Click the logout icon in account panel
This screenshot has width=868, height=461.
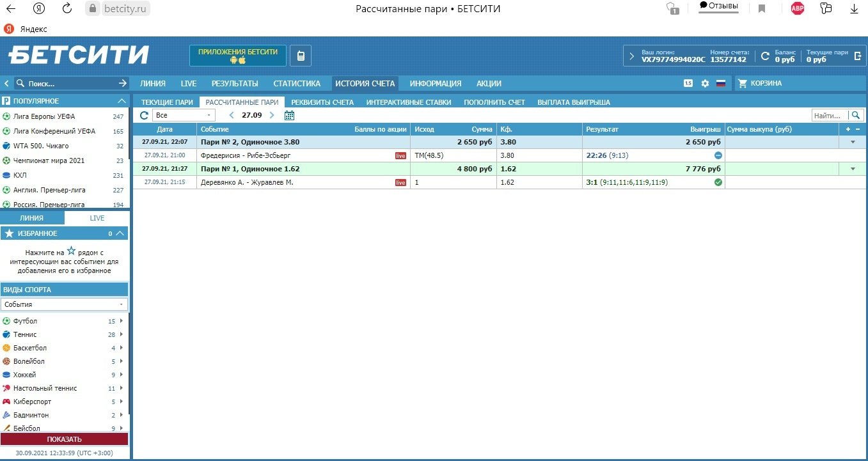858,56
